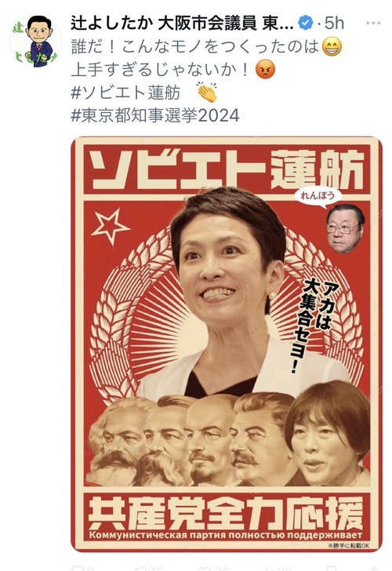
Task: Bookmark the tweet with the bookmark icon
Action: tap(331, 568)
